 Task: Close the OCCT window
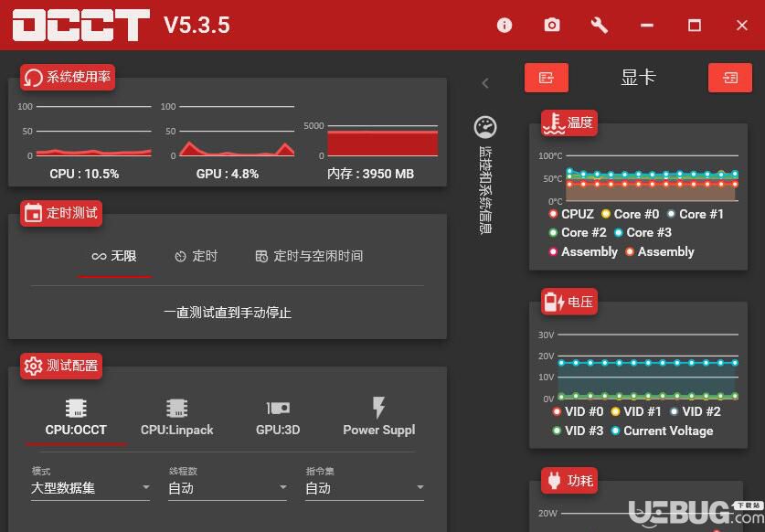(741, 26)
